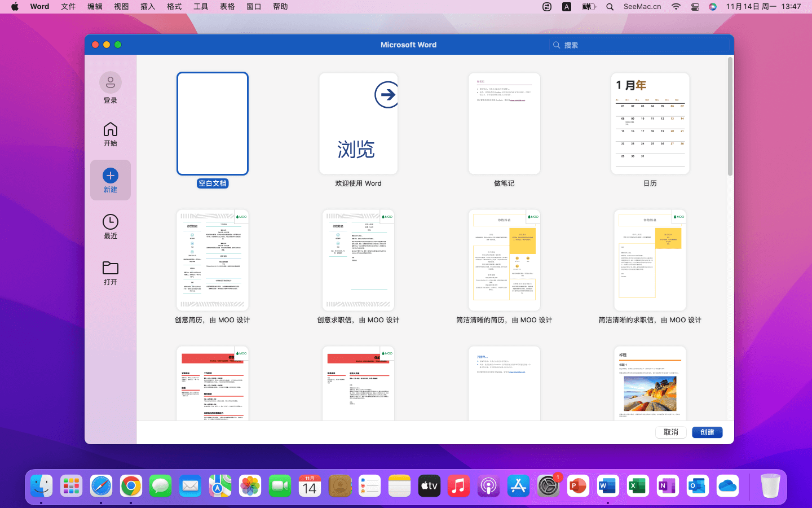Launch Outlook from the Dock
The width and height of the screenshot is (812, 508).
(x=698, y=486)
